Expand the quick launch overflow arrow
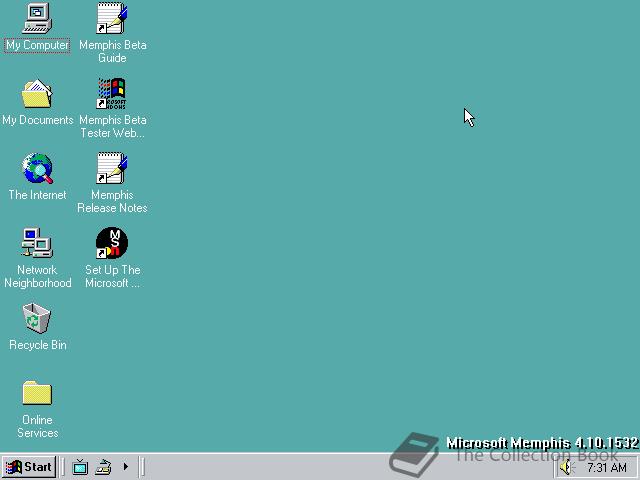Screen dimensions: 640x480 click(x=126, y=467)
